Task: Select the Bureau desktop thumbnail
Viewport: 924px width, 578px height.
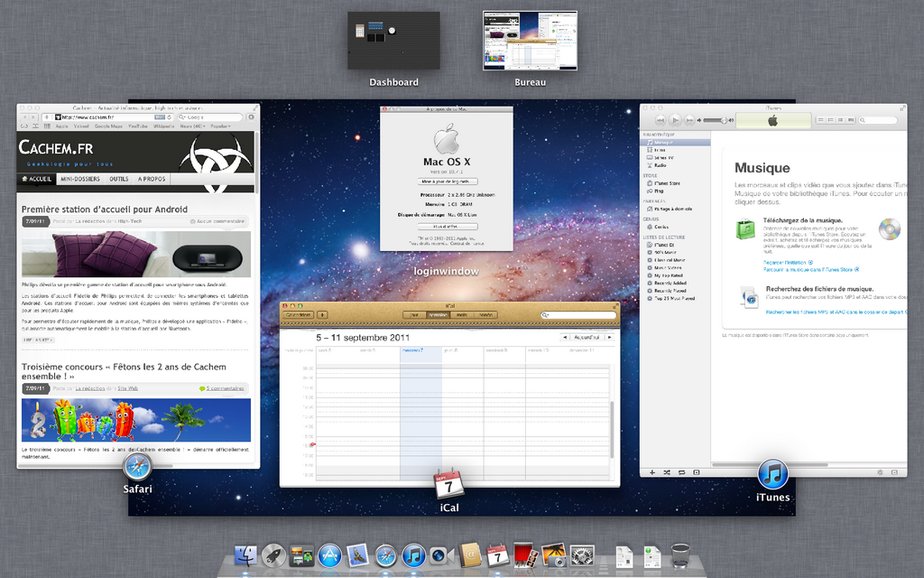Action: point(530,40)
